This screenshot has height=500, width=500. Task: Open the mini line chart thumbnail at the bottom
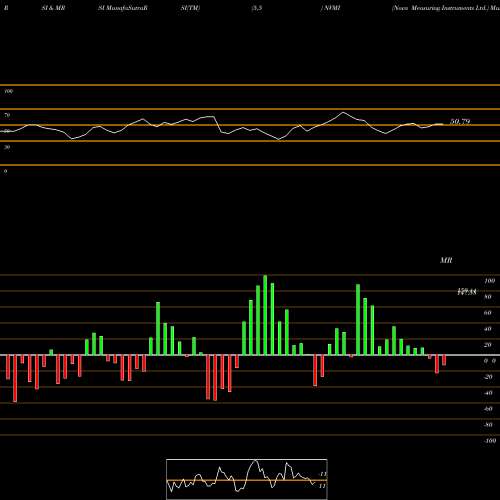(x=247, y=479)
